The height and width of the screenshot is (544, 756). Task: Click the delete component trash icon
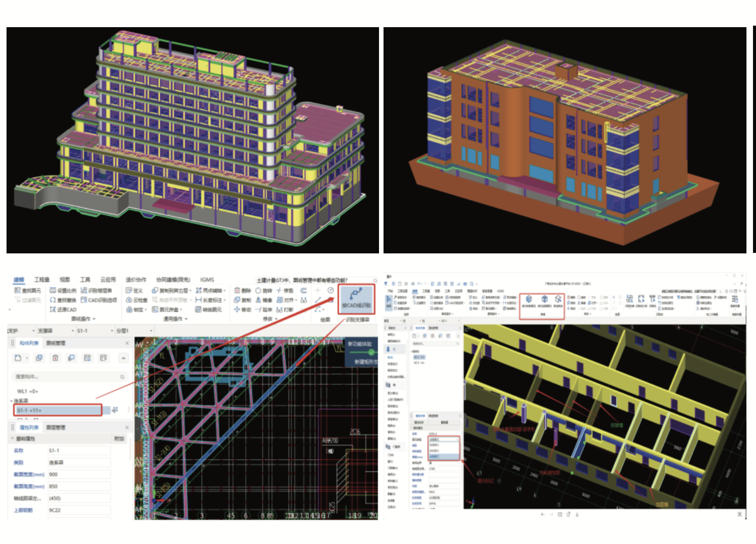click(x=55, y=358)
